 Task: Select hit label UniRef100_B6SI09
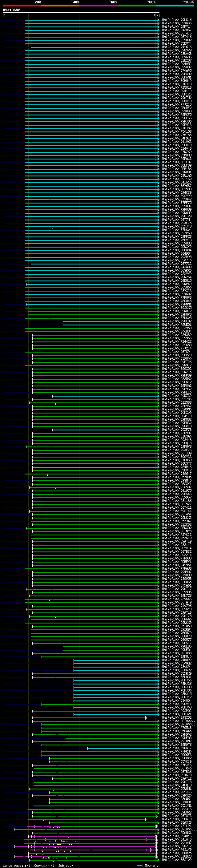[177, 860]
